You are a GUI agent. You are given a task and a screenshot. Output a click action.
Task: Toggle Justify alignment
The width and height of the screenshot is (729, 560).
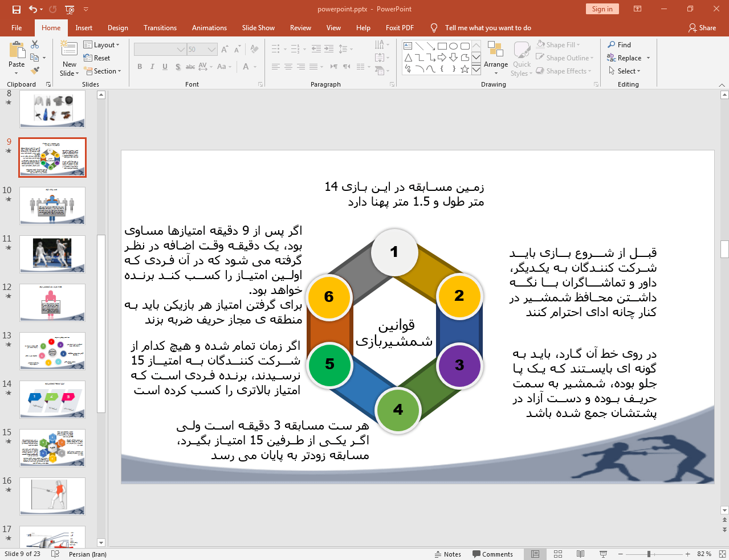[313, 67]
